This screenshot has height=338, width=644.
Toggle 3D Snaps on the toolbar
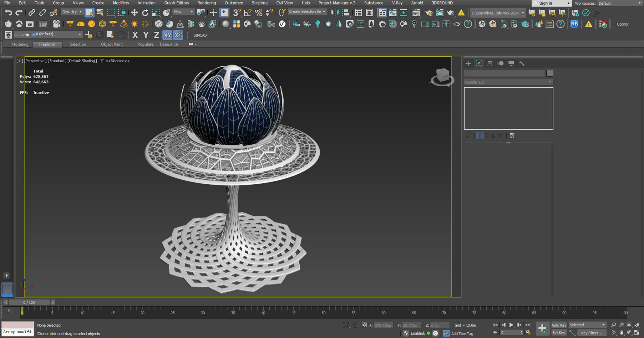pos(237,13)
